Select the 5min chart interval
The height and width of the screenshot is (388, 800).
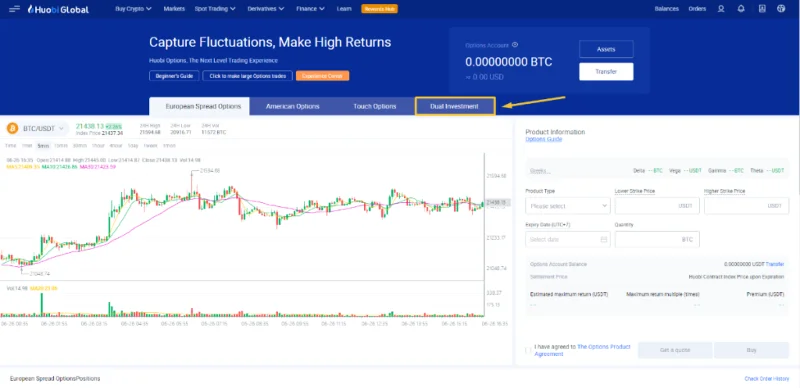43,146
